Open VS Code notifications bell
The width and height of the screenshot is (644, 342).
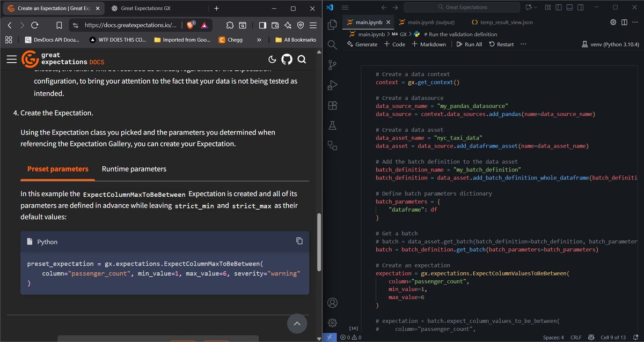(x=636, y=337)
